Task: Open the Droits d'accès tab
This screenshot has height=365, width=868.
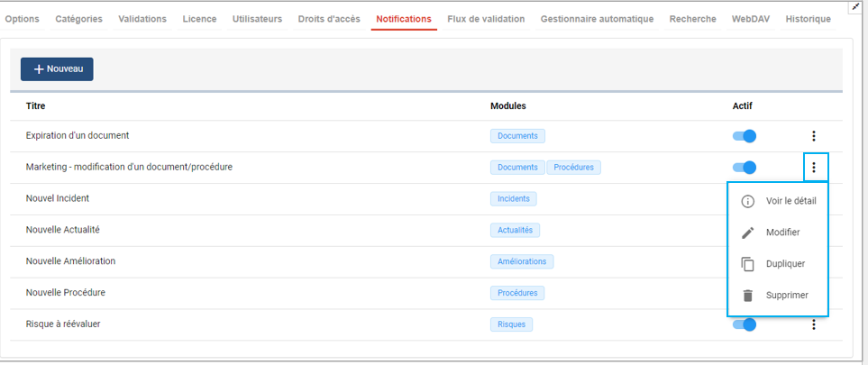Action: [x=329, y=19]
